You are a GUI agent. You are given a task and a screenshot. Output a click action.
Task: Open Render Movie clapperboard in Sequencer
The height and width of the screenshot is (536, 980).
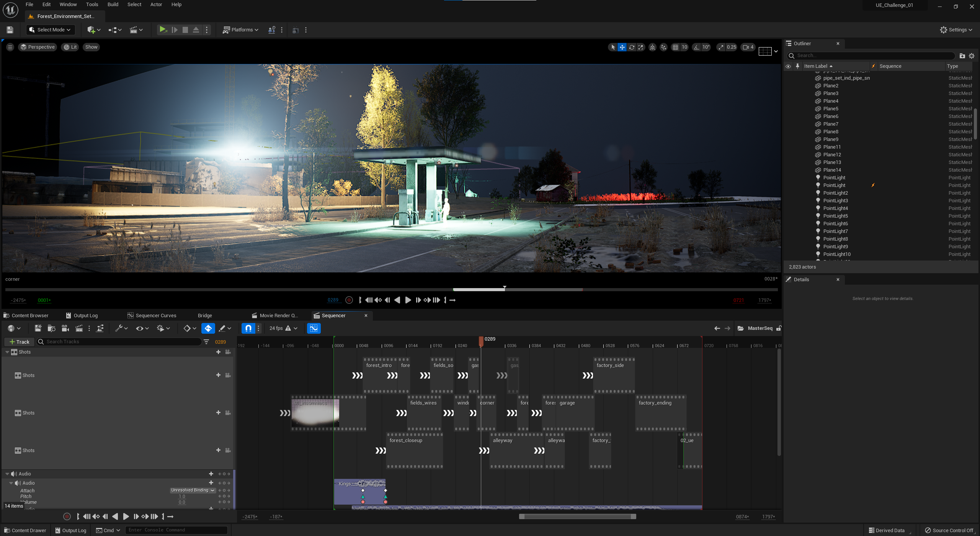[x=79, y=328]
